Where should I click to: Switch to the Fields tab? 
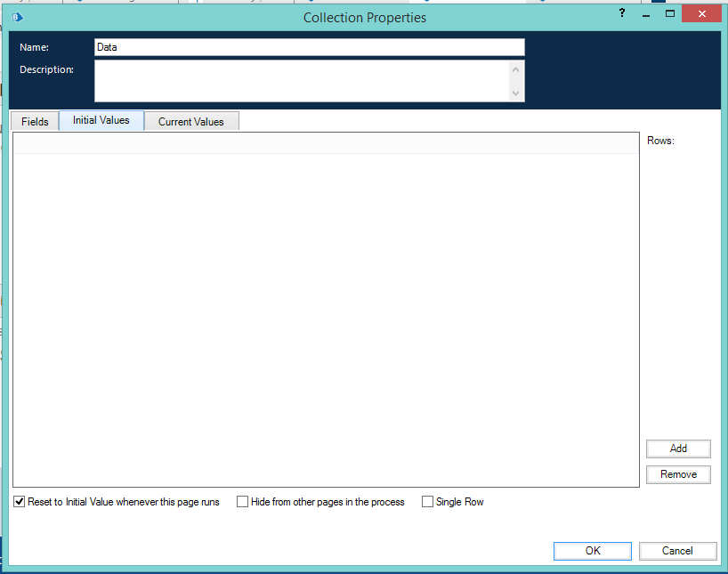pos(35,122)
